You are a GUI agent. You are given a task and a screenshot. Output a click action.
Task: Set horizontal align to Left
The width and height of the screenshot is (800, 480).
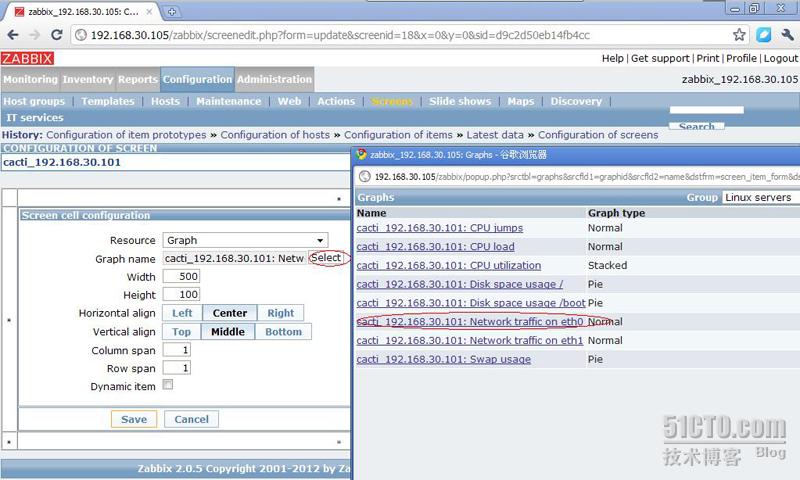click(x=182, y=313)
